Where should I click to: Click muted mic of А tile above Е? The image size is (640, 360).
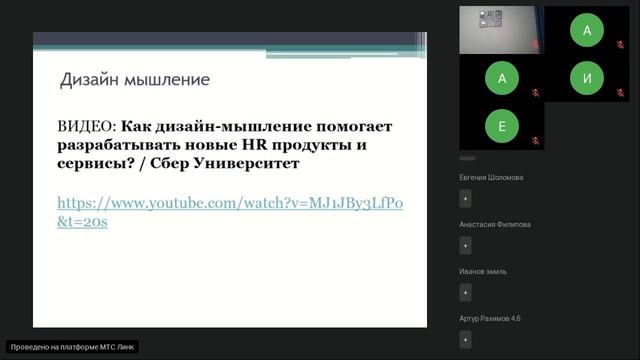click(x=535, y=93)
